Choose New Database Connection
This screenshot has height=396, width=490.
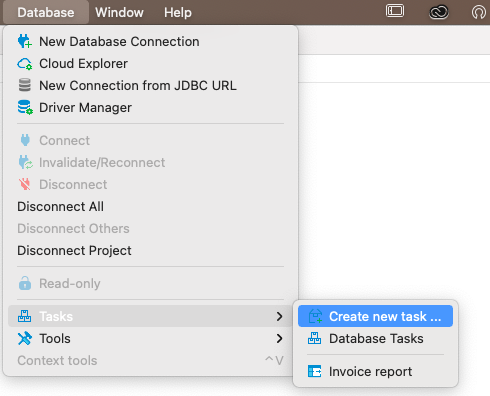pos(150,41)
